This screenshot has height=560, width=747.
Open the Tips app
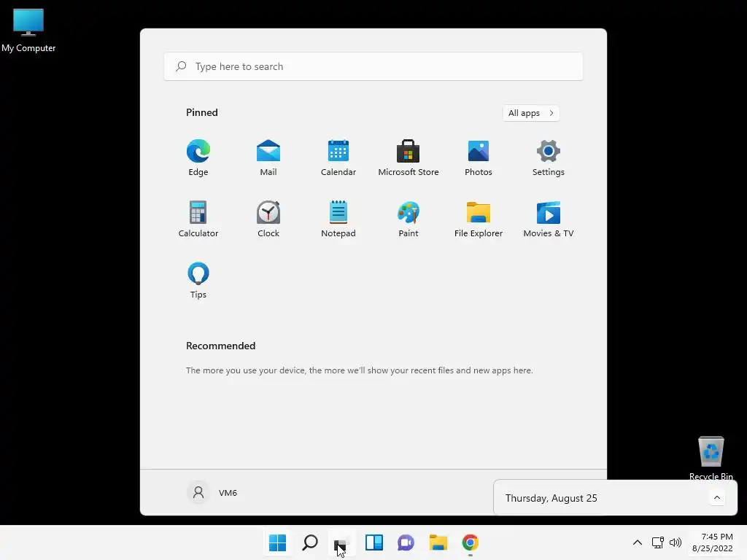pyautogui.click(x=198, y=280)
